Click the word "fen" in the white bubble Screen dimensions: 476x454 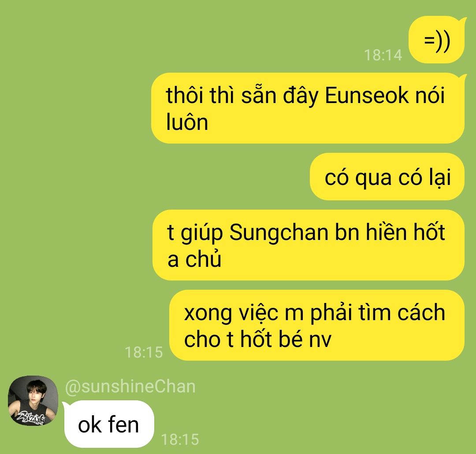pyautogui.click(x=123, y=424)
